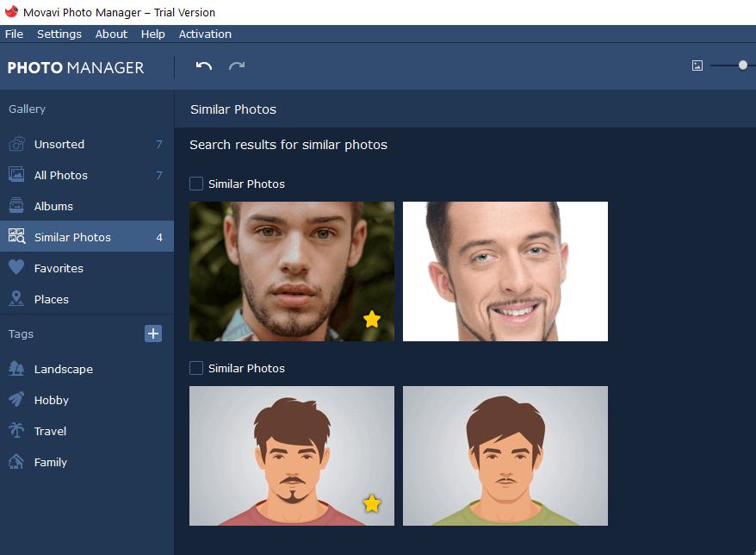Click the Albums stack icon
756x555 pixels.
[x=16, y=206]
